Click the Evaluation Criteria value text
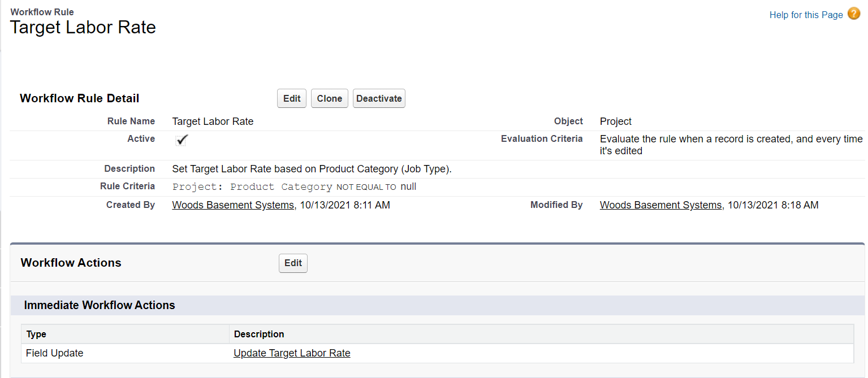The width and height of the screenshot is (868, 378). [731, 145]
